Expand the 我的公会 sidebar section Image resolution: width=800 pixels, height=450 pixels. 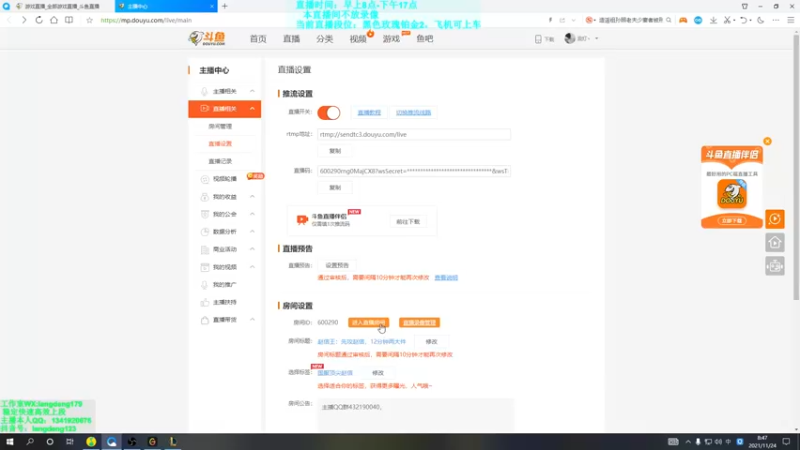point(252,214)
